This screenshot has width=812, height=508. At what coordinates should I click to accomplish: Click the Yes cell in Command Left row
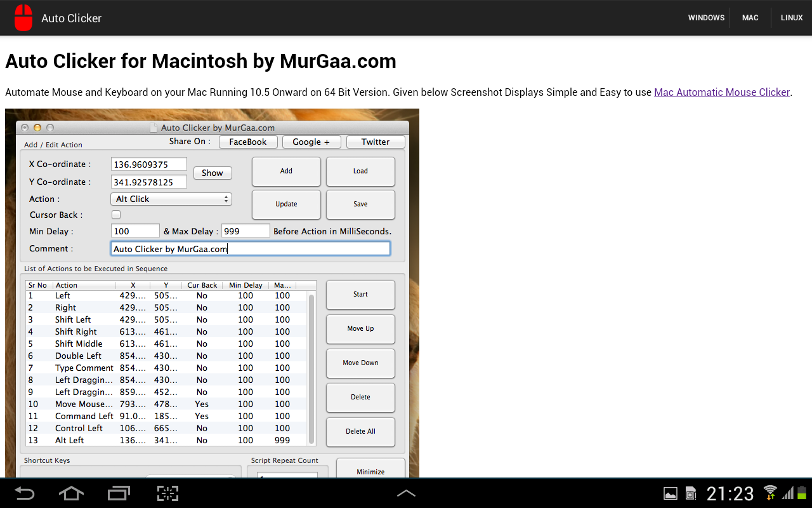pos(202,417)
